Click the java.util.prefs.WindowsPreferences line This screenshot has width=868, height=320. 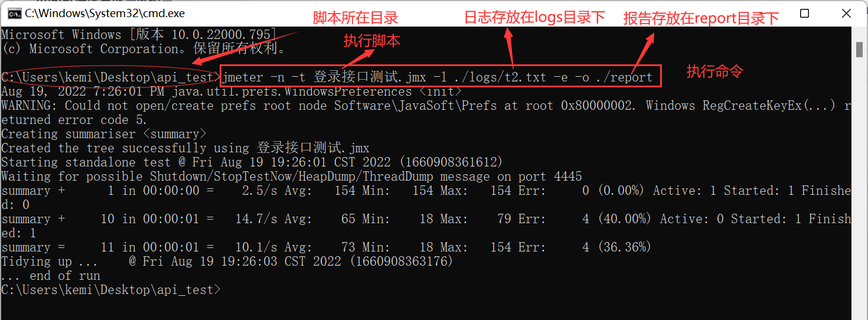point(231,92)
